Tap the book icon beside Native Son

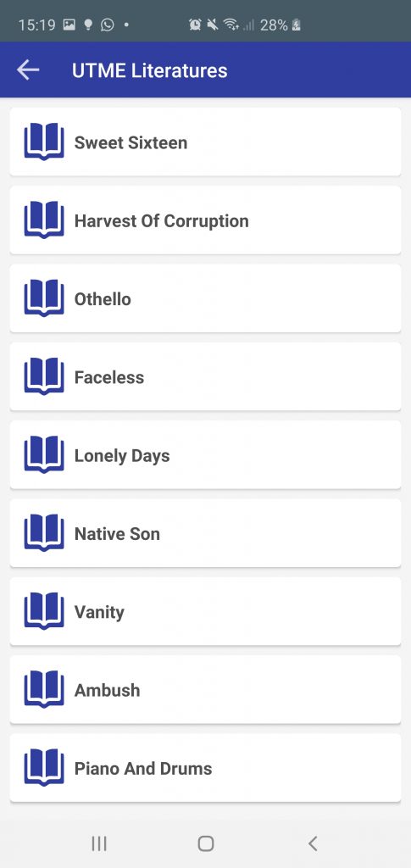44,534
